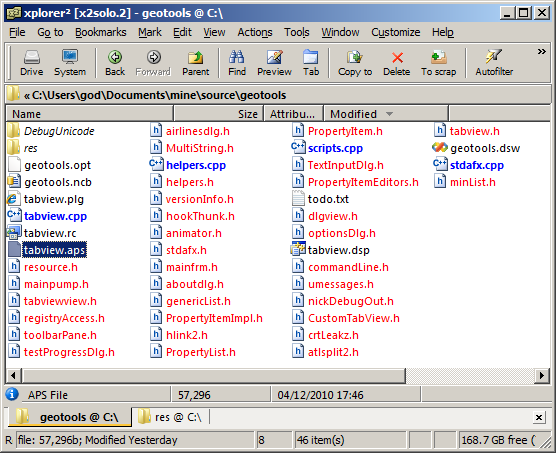Select the PropertyItemEditors.h file
Screen dimensions: 556x453
(x=363, y=182)
